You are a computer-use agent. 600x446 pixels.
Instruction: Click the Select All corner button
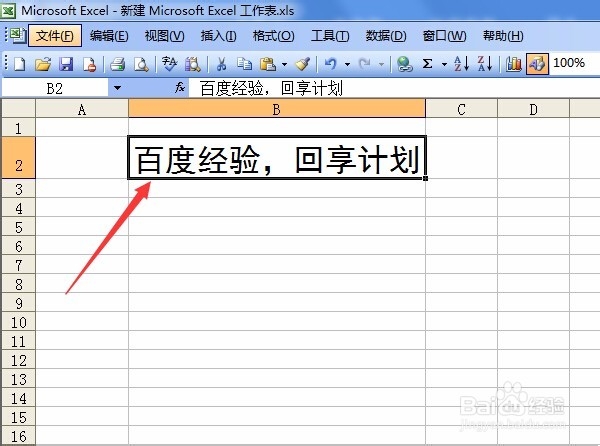pos(18,109)
